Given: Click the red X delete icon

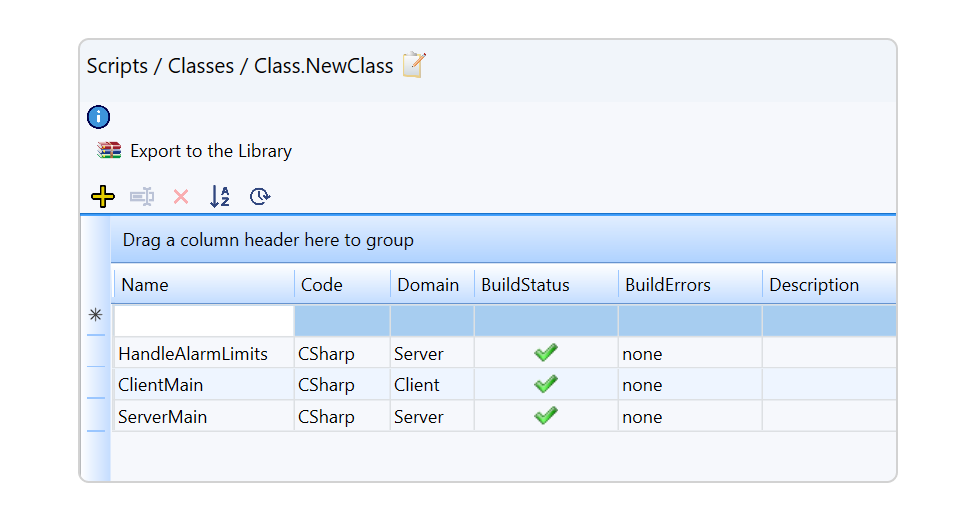Looking at the screenshot, I should tap(181, 197).
